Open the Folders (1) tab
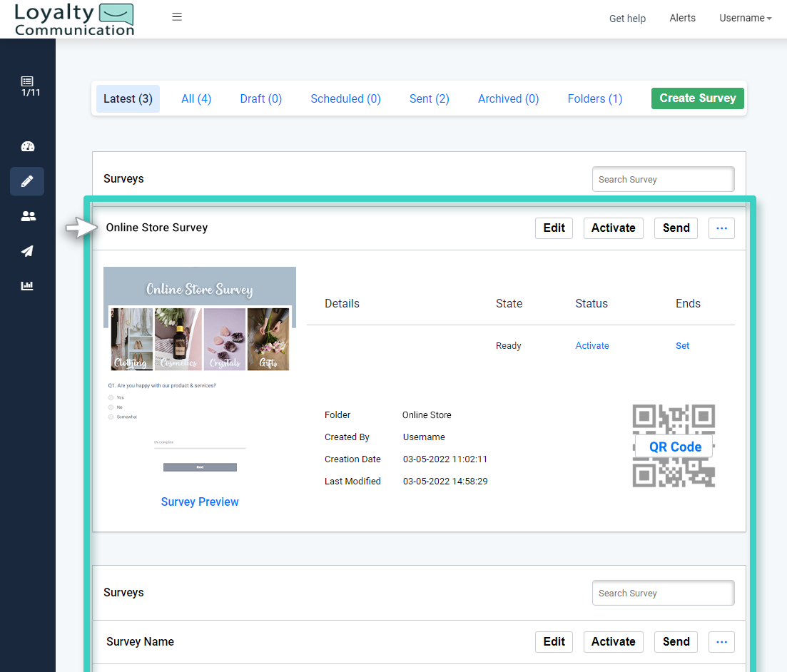The width and height of the screenshot is (787, 672). [x=594, y=98]
